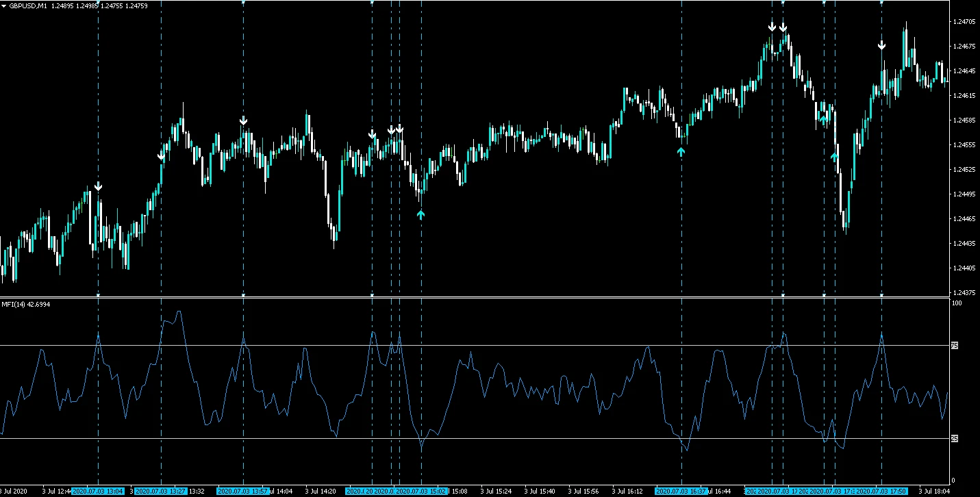
Task: Click the 2020.07.03 16:37 time marker
Action: 681,492
